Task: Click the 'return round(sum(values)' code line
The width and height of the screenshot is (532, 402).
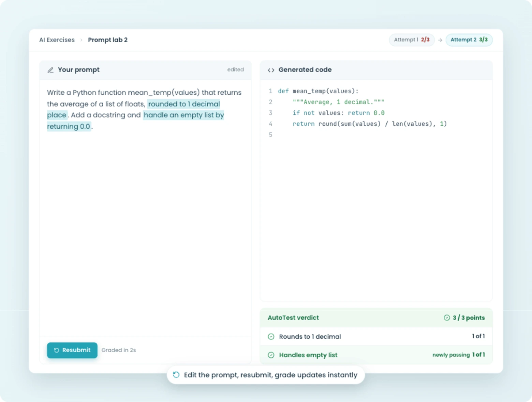Action: pyautogui.click(x=370, y=124)
